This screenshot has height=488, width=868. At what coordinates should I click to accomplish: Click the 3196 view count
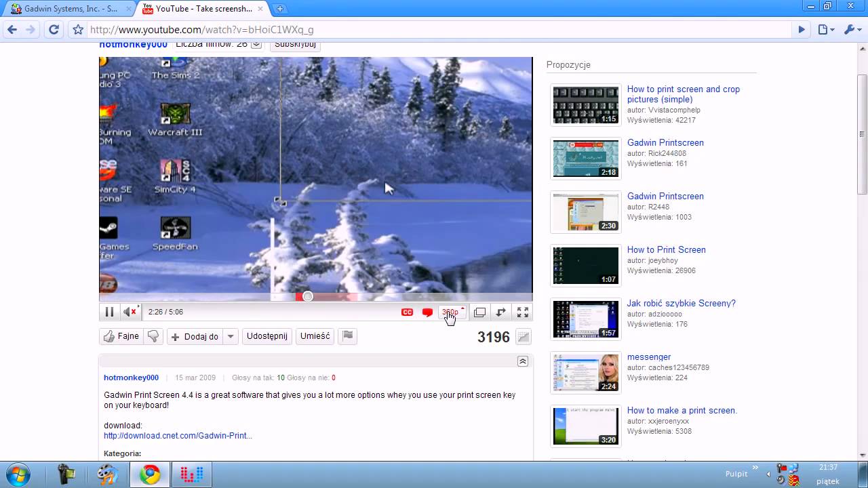coord(494,337)
